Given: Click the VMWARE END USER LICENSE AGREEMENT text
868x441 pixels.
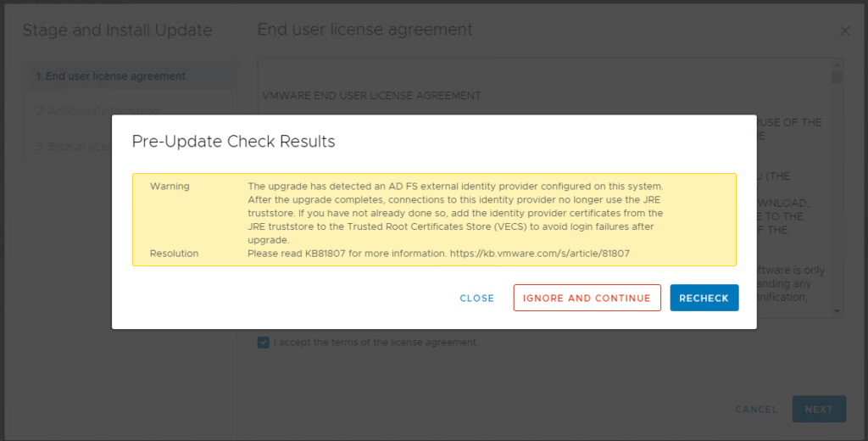Looking at the screenshot, I should click(x=371, y=96).
